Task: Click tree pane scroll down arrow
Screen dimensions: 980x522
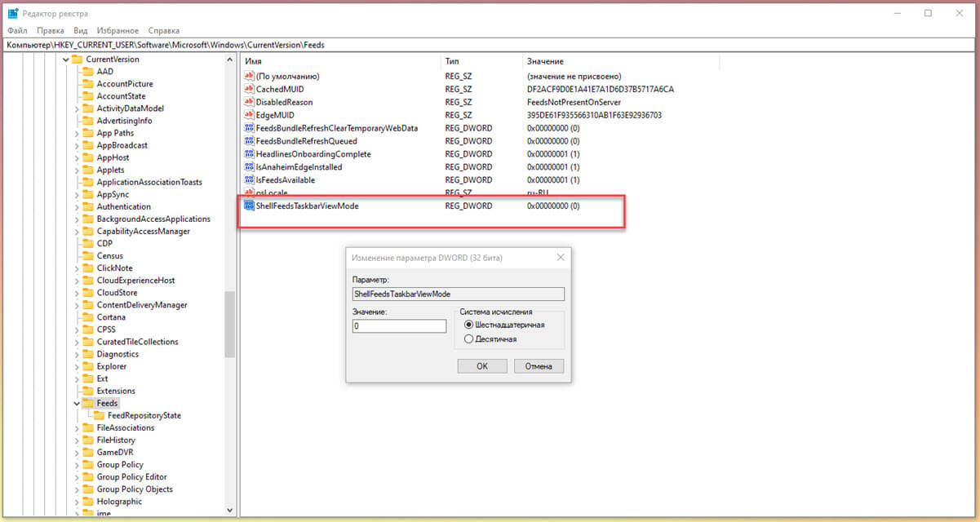Action: coord(230,511)
